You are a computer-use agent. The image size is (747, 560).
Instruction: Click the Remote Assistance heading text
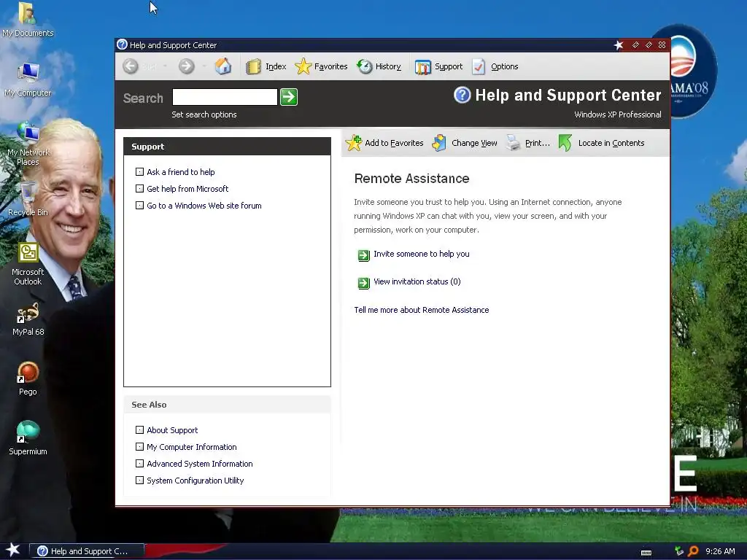point(411,179)
